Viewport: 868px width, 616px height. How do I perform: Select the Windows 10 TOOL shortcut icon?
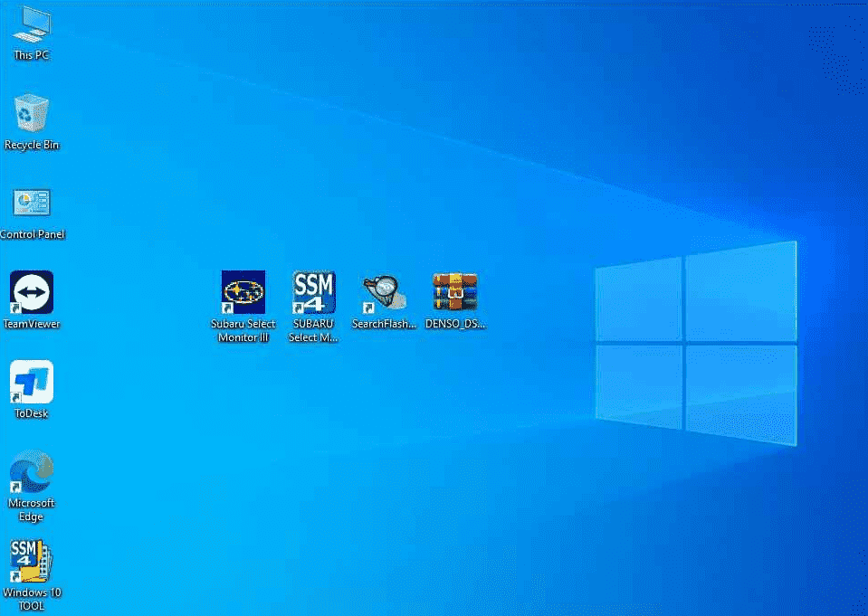coord(32,561)
